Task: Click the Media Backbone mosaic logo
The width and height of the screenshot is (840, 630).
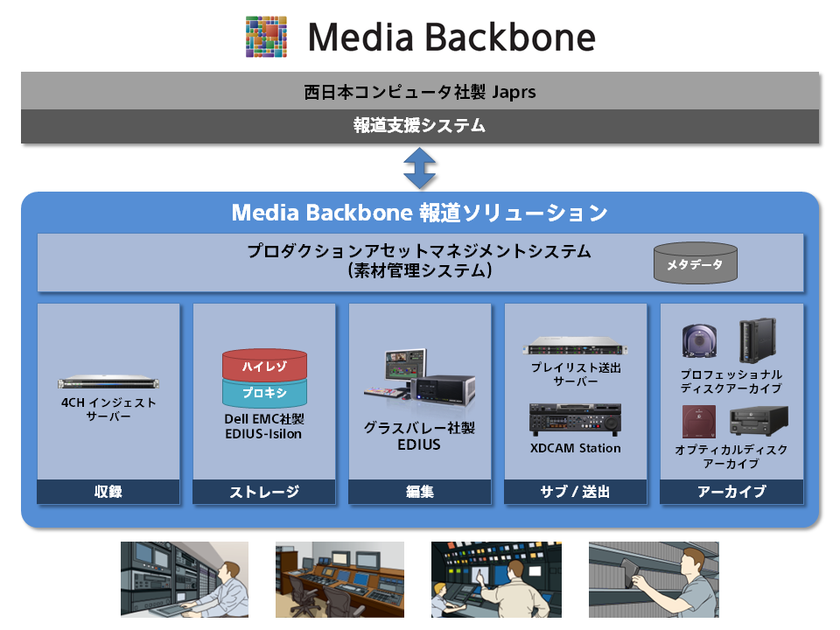Action: [x=264, y=35]
